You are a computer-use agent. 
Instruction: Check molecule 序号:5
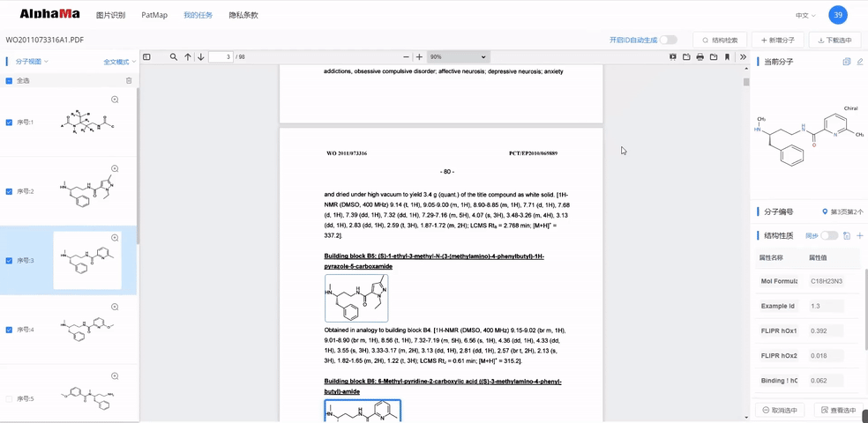[9, 398]
